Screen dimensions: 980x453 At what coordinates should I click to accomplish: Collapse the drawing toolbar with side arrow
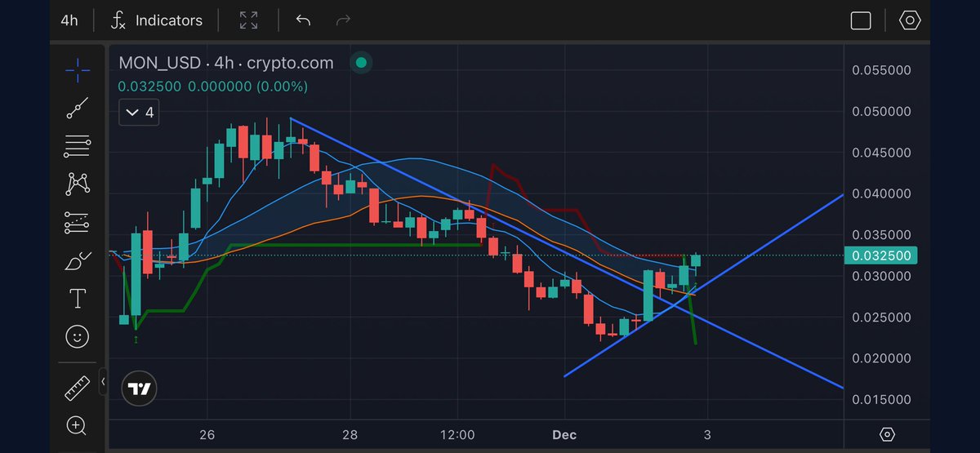[x=104, y=381]
